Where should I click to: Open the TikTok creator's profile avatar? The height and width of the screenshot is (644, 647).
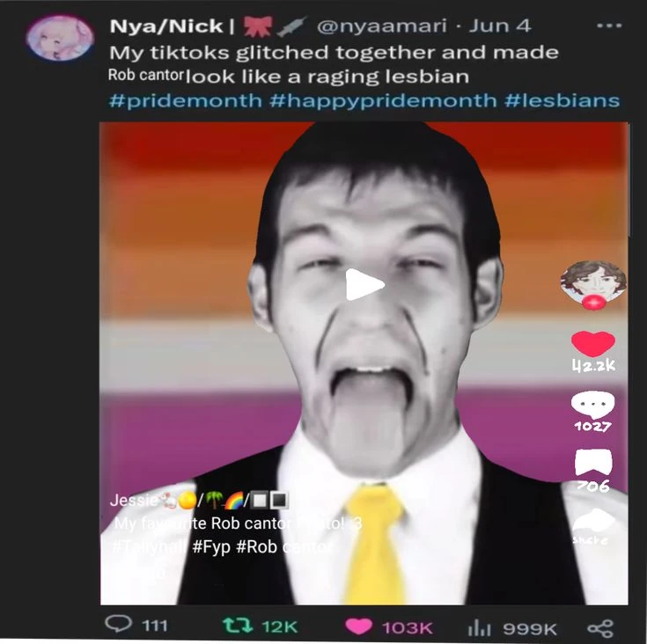click(592, 282)
